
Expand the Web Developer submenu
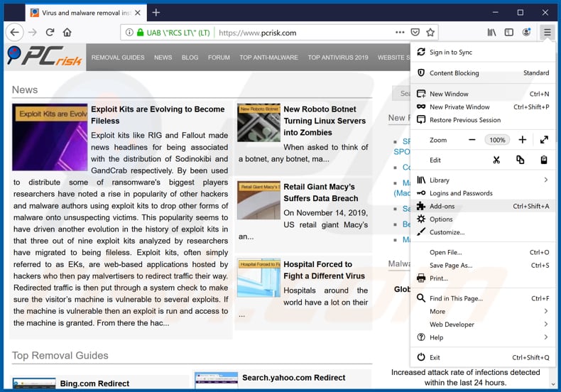(x=483, y=325)
